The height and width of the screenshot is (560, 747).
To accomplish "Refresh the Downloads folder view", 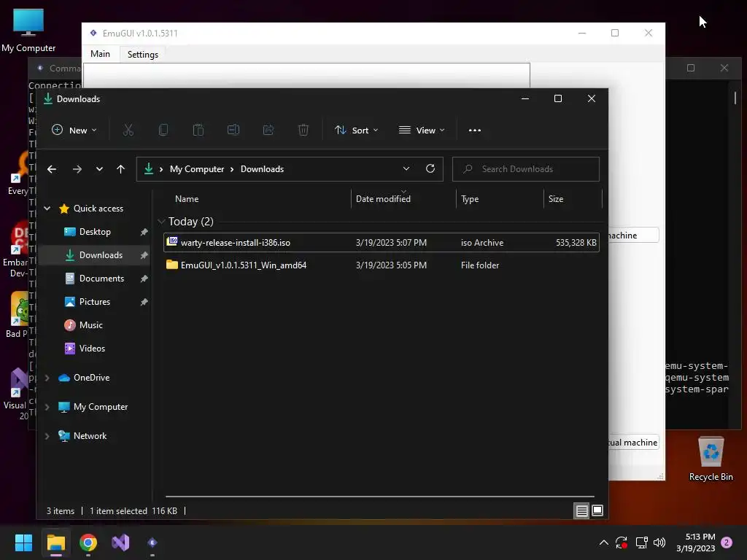I will coord(430,168).
